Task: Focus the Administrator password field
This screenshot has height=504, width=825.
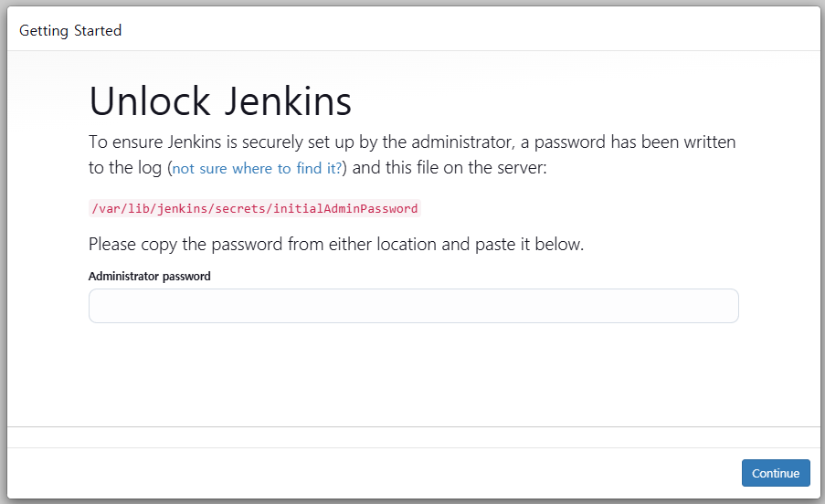Action: tap(414, 306)
